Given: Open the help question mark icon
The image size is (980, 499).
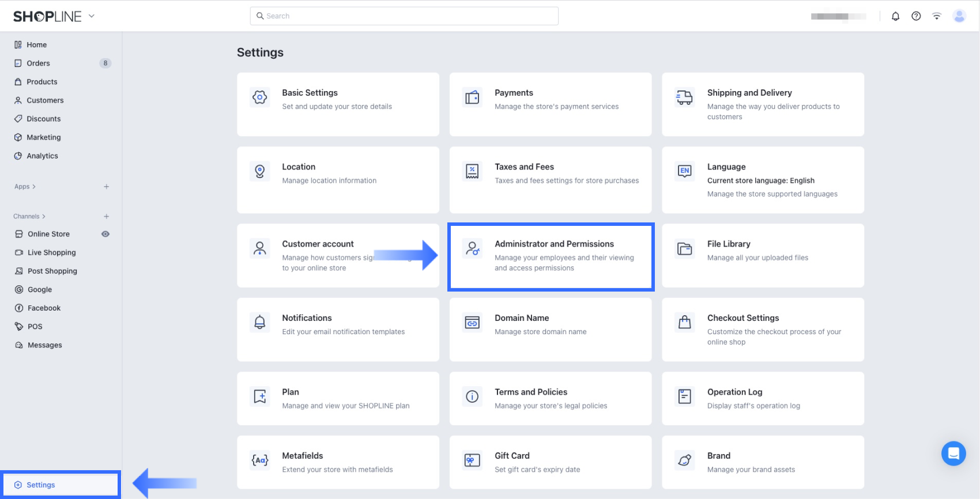Looking at the screenshot, I should tap(916, 16).
